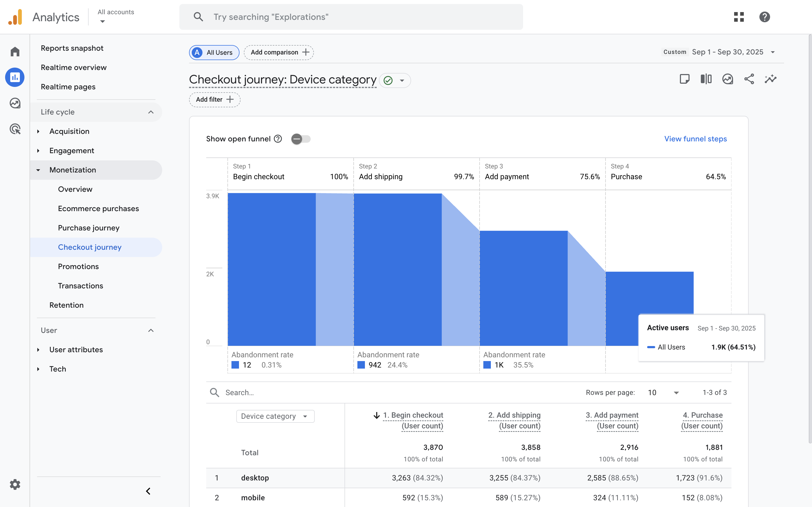Click the Show open funnel help icon
This screenshot has height=507, width=812.
pyautogui.click(x=278, y=139)
